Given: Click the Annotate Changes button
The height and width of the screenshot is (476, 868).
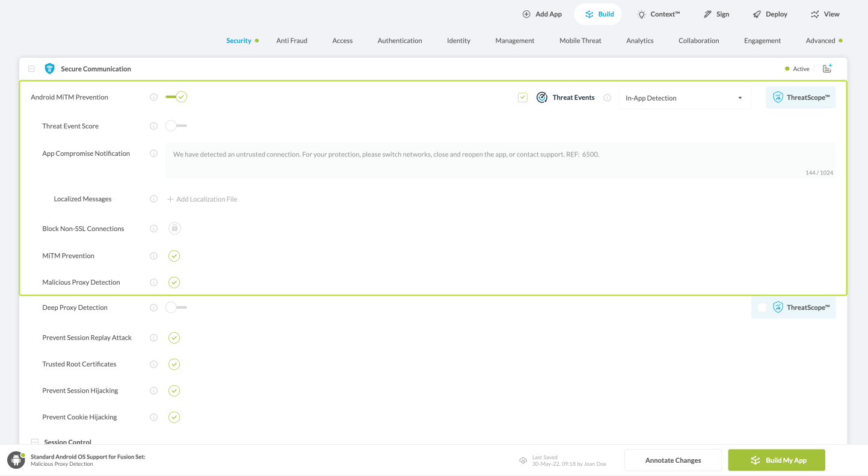Looking at the screenshot, I should (x=673, y=460).
